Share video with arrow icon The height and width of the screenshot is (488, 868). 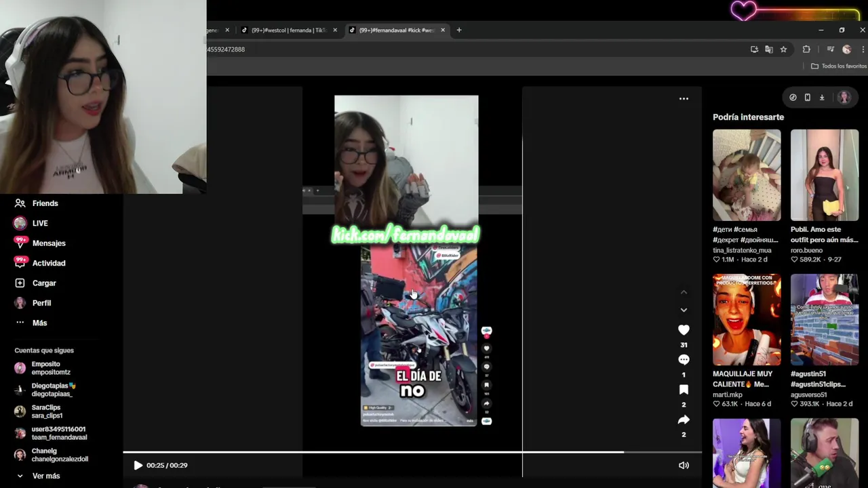[684, 420]
